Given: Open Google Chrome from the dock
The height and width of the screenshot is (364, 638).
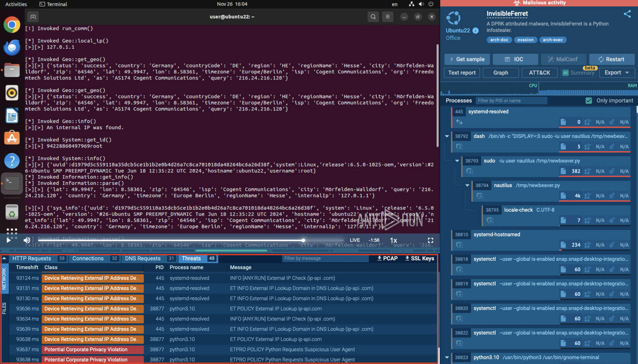Looking at the screenshot, I should click(12, 25).
